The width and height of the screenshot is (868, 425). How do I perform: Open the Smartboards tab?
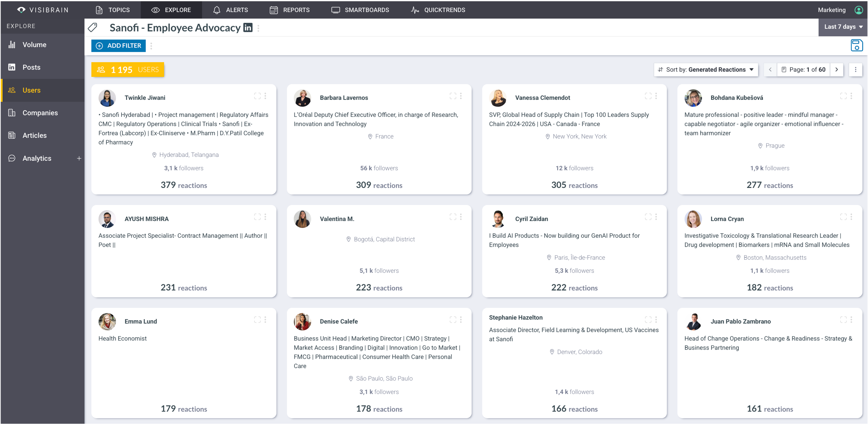[x=360, y=10]
